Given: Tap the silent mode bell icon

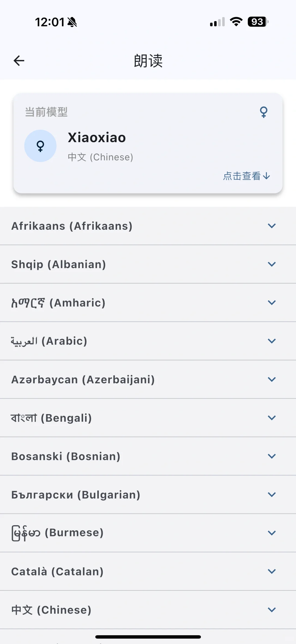Looking at the screenshot, I should tap(72, 22).
